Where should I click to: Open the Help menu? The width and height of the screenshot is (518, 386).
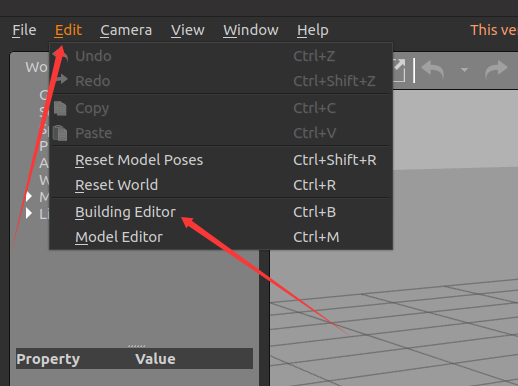pos(313,31)
